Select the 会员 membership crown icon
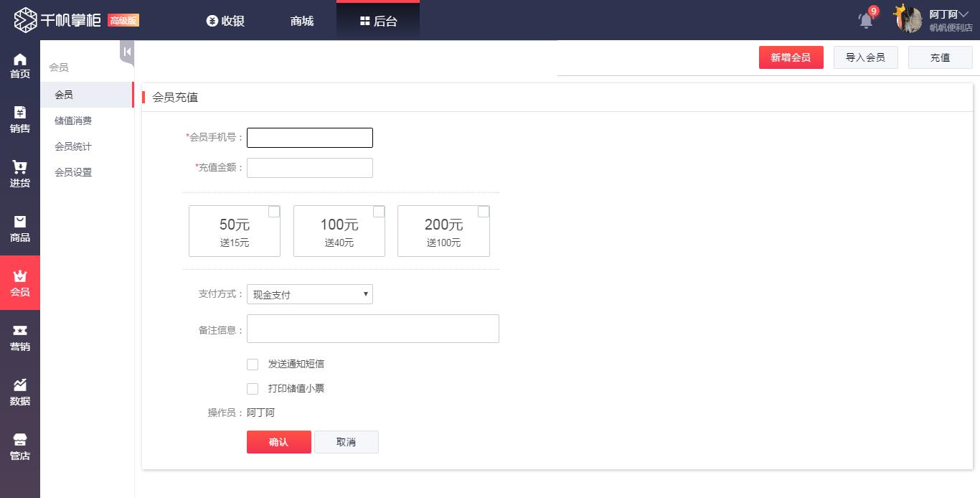The height and width of the screenshot is (498, 980). 20,283
